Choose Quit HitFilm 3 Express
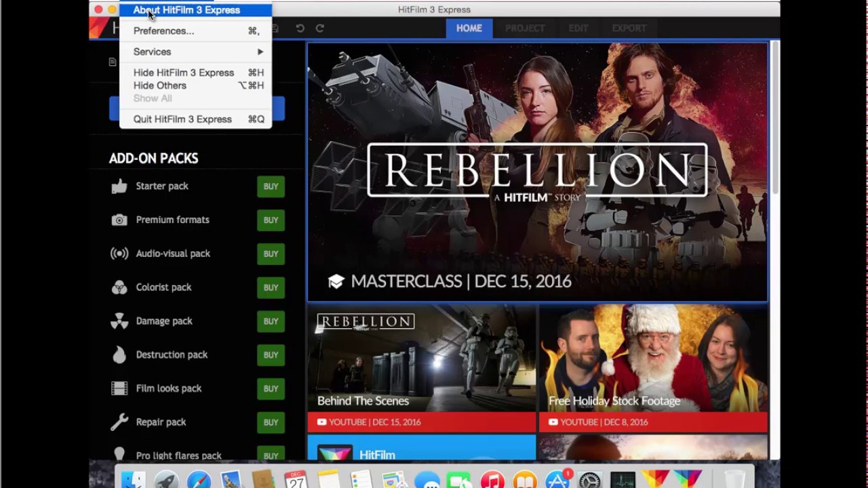Image resolution: width=868 pixels, height=488 pixels. pos(195,119)
